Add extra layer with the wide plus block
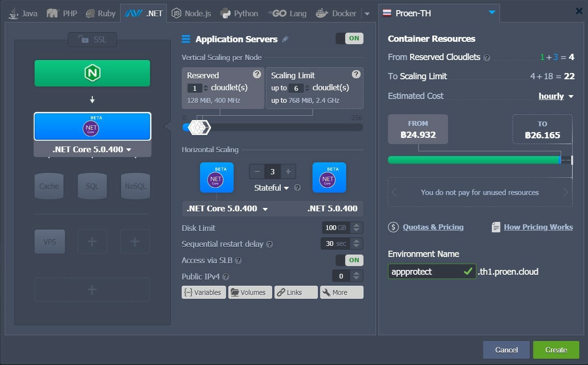588x365 pixels. click(x=92, y=290)
